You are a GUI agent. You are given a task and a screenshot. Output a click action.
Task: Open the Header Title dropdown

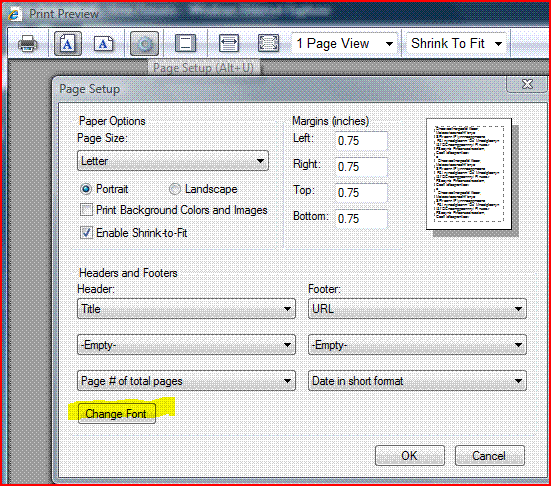(x=186, y=309)
